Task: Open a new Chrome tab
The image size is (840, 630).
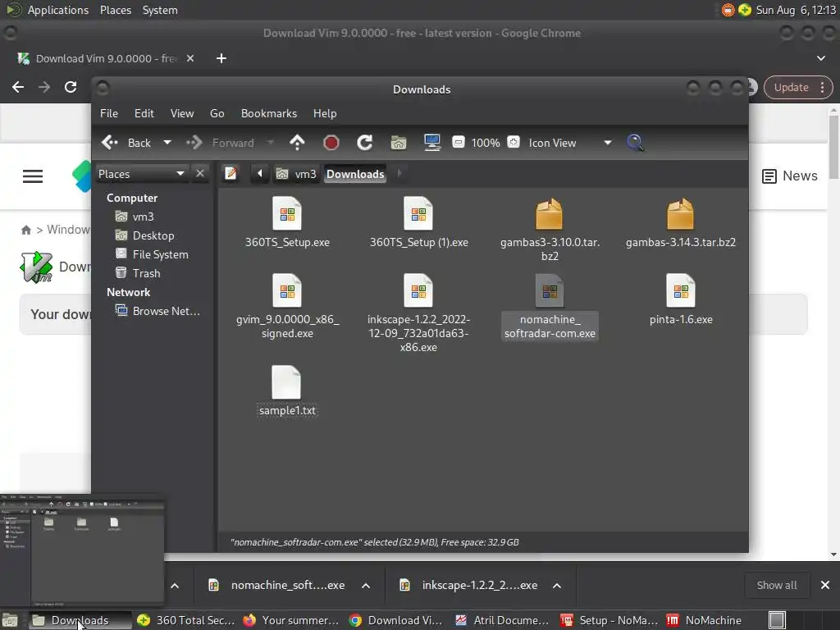Action: coord(221,58)
